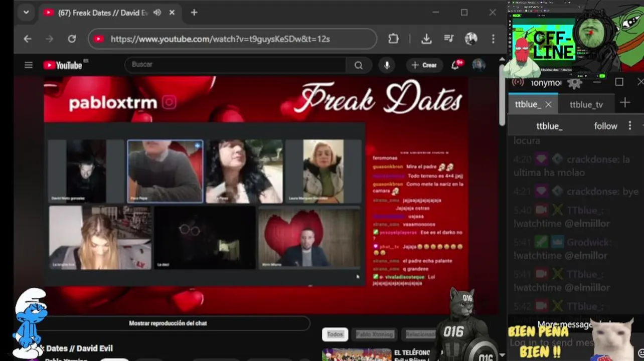
Task: Open the browser extensions puzzle icon
Action: [393, 39]
